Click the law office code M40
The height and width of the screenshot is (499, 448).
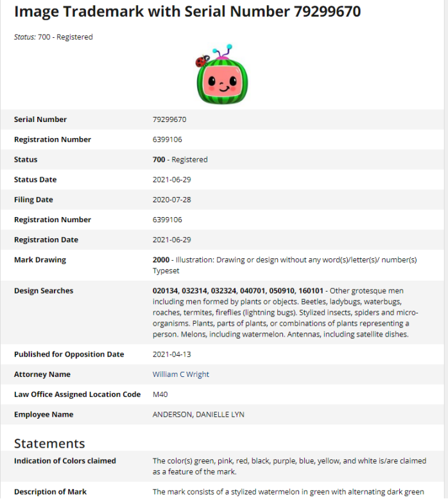pyautogui.click(x=160, y=394)
